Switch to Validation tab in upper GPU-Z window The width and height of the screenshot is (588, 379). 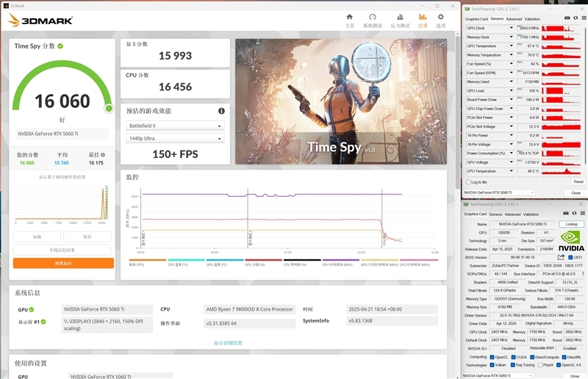click(x=532, y=19)
